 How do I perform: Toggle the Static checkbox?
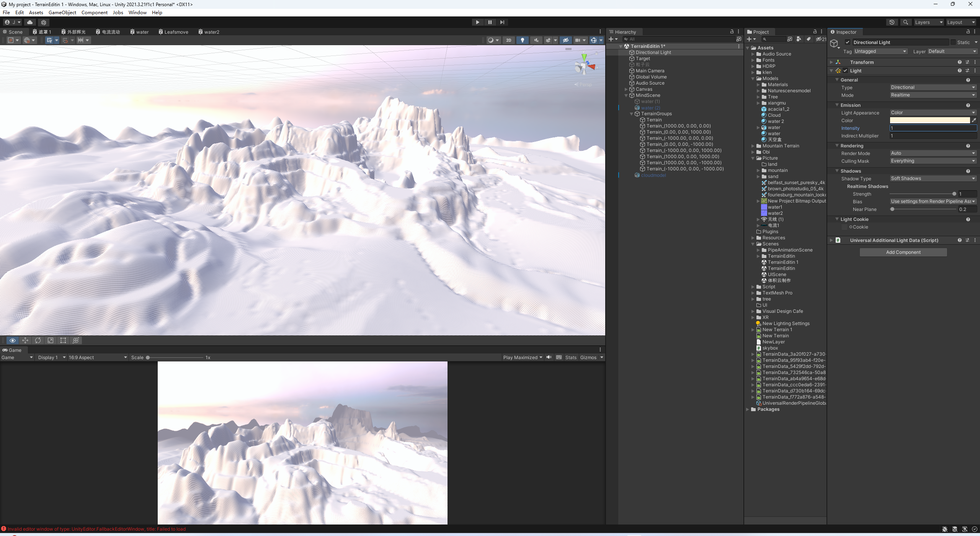[x=953, y=42]
